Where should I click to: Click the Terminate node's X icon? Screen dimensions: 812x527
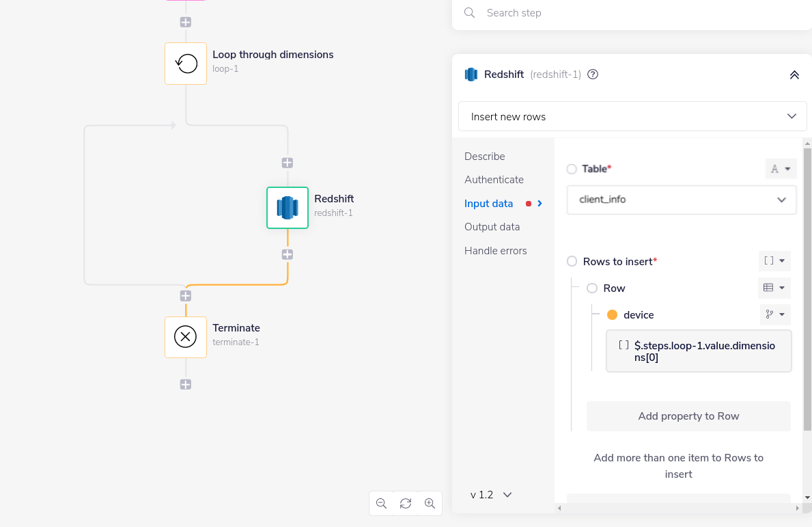click(185, 336)
